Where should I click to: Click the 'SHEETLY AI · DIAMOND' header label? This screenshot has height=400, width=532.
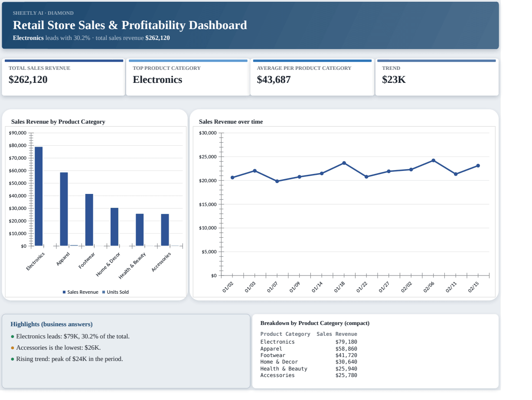tap(43, 13)
